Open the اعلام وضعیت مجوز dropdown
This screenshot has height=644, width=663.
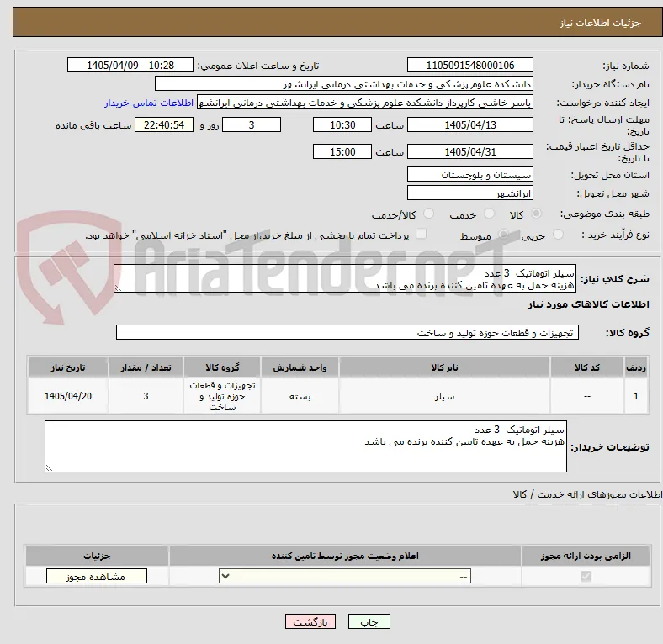pos(345,576)
